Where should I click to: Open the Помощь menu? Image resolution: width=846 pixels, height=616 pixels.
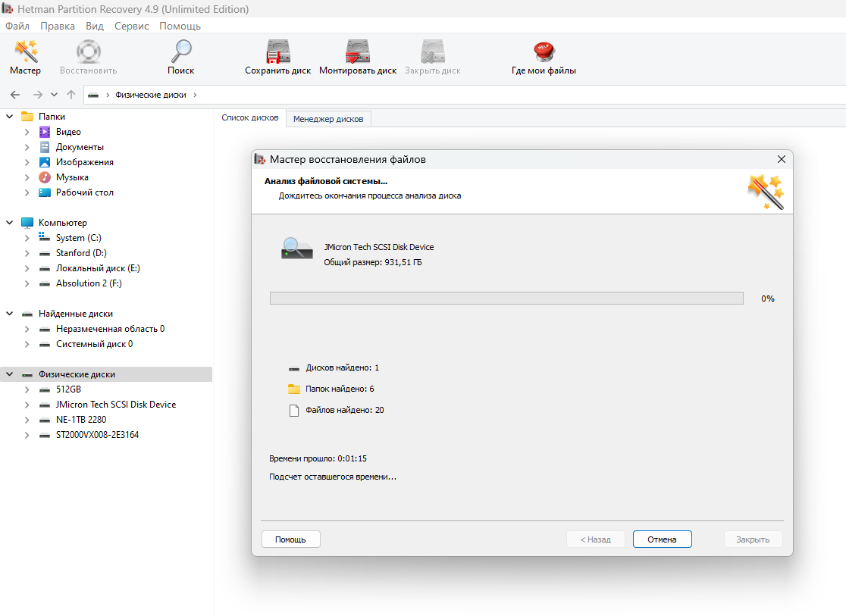tap(180, 26)
